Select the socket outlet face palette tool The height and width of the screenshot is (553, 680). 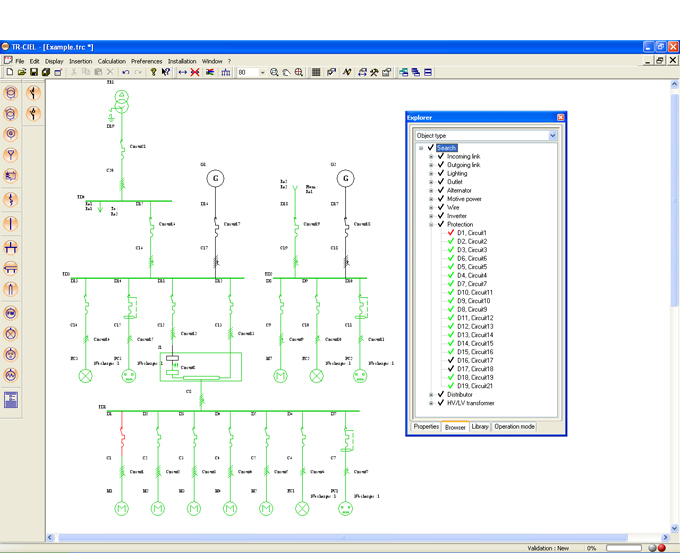[11, 354]
